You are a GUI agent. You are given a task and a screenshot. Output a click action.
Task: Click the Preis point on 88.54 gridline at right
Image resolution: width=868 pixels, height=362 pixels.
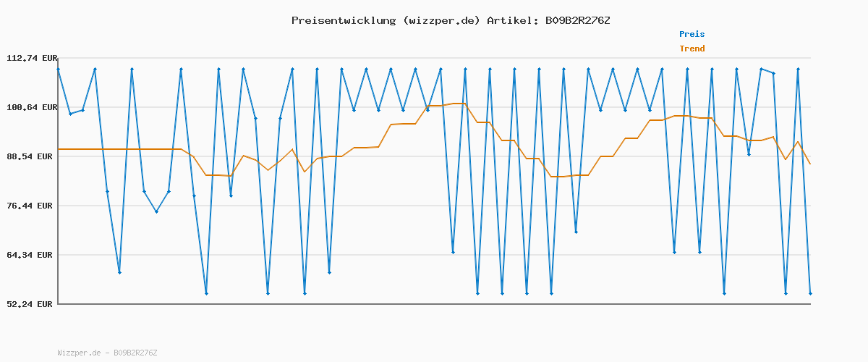749,154
